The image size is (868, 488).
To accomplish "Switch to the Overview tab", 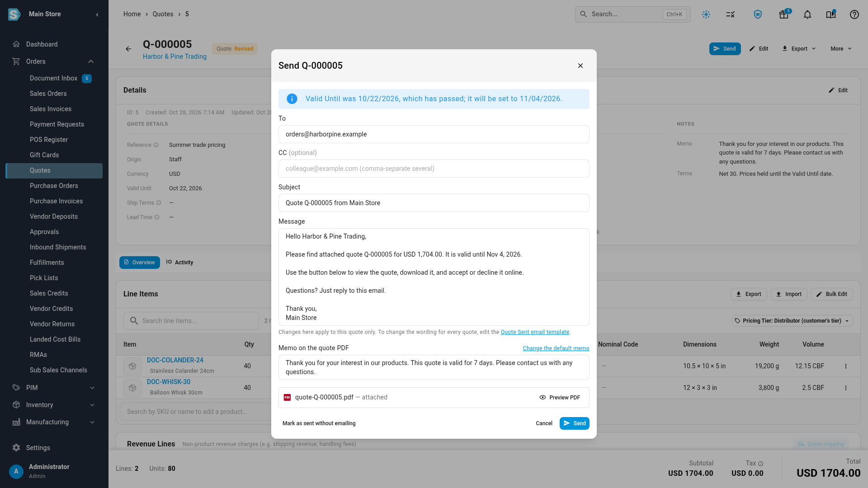I will (x=140, y=263).
